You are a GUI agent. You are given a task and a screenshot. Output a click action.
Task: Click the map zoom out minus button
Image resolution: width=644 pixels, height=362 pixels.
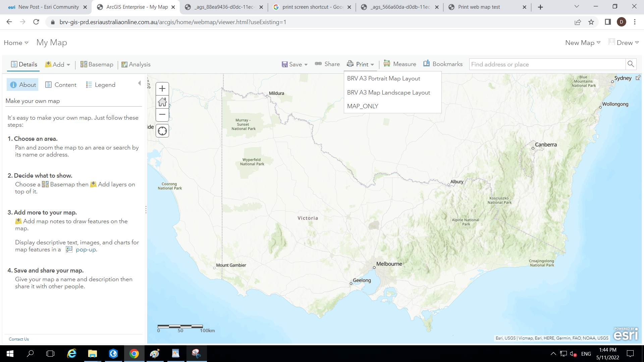[x=162, y=115]
